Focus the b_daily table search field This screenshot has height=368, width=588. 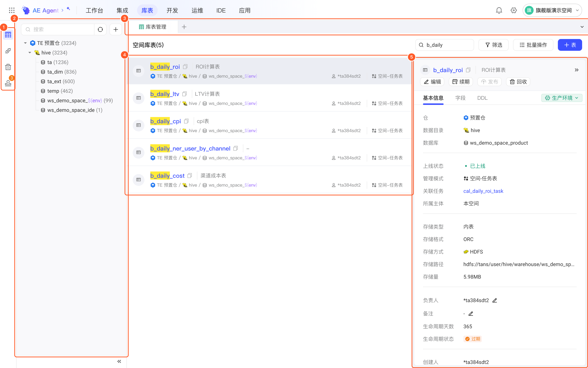click(445, 45)
